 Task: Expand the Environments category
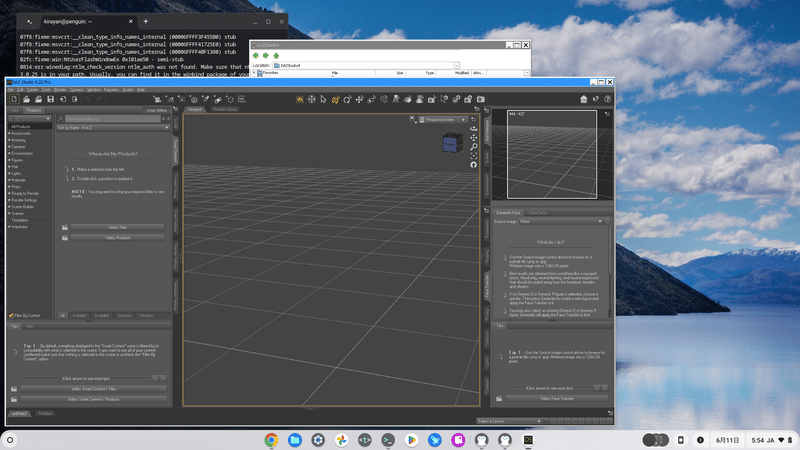(9, 154)
